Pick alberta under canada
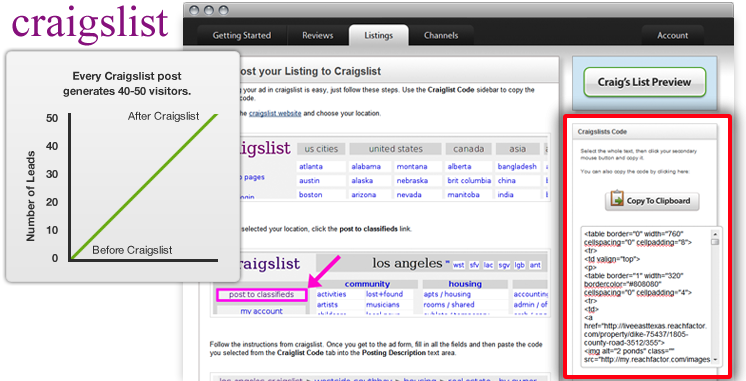Viewport: 746px width, 381px height. point(461,166)
